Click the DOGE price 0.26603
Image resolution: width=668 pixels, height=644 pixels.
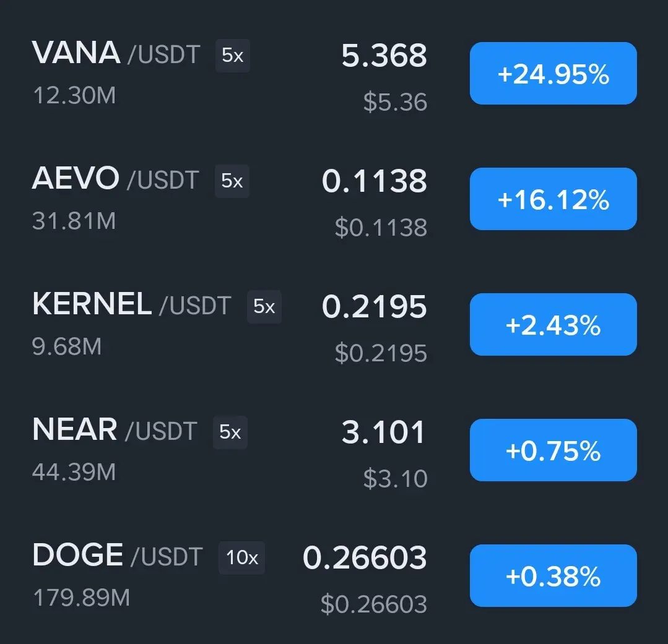click(365, 557)
